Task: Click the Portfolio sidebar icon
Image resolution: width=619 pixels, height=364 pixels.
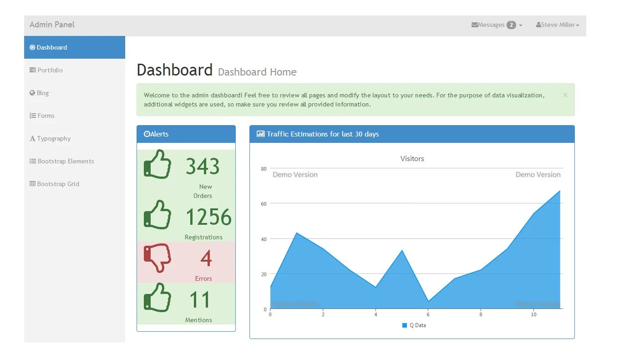Action: pyautogui.click(x=33, y=70)
